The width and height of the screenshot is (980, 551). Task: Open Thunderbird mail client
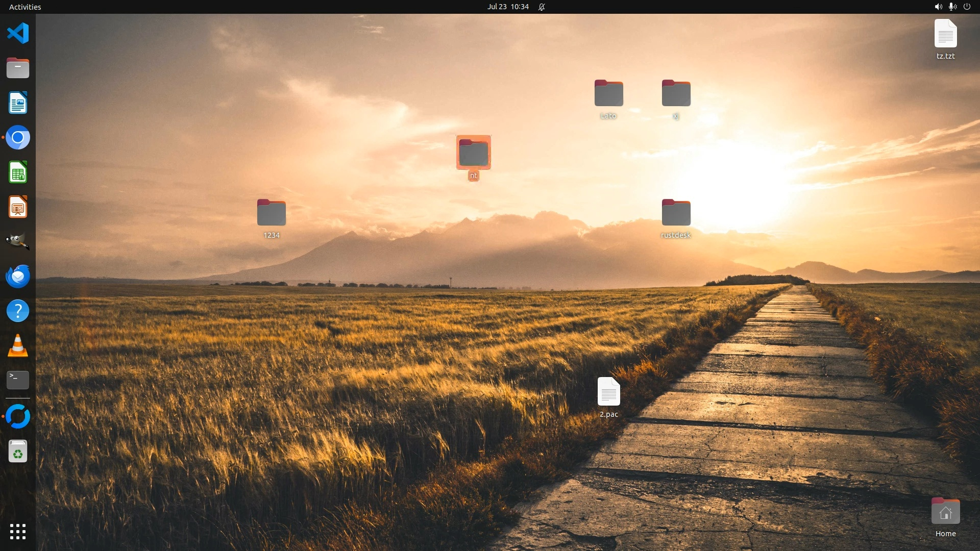point(18,276)
